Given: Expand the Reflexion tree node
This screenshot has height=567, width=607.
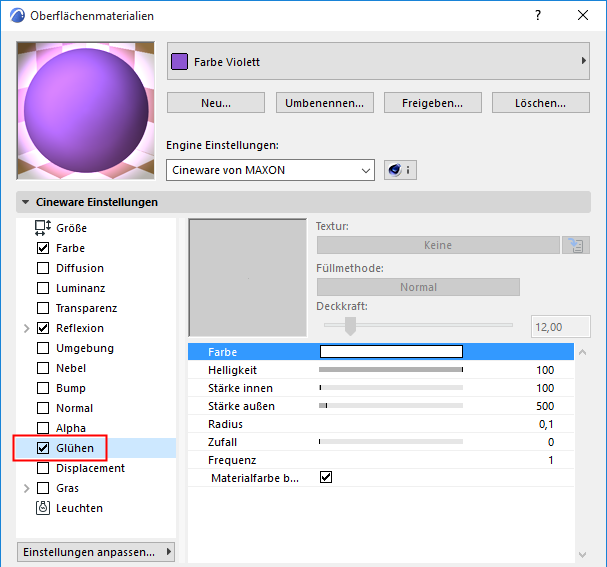Looking at the screenshot, I should (x=26, y=328).
